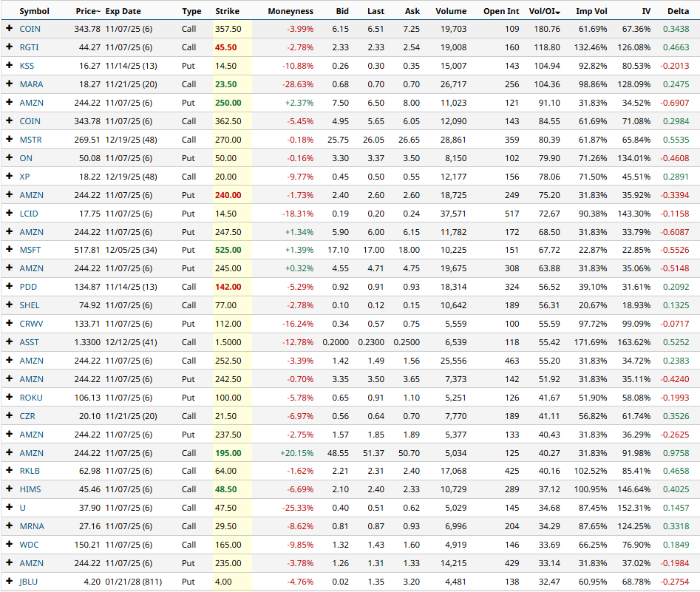Click the Type column header
Image resolution: width=700 pixels, height=592 pixels.
pos(191,11)
